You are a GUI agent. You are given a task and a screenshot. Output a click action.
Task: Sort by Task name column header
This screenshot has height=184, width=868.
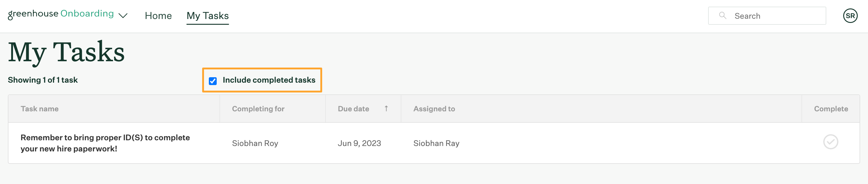coord(39,109)
